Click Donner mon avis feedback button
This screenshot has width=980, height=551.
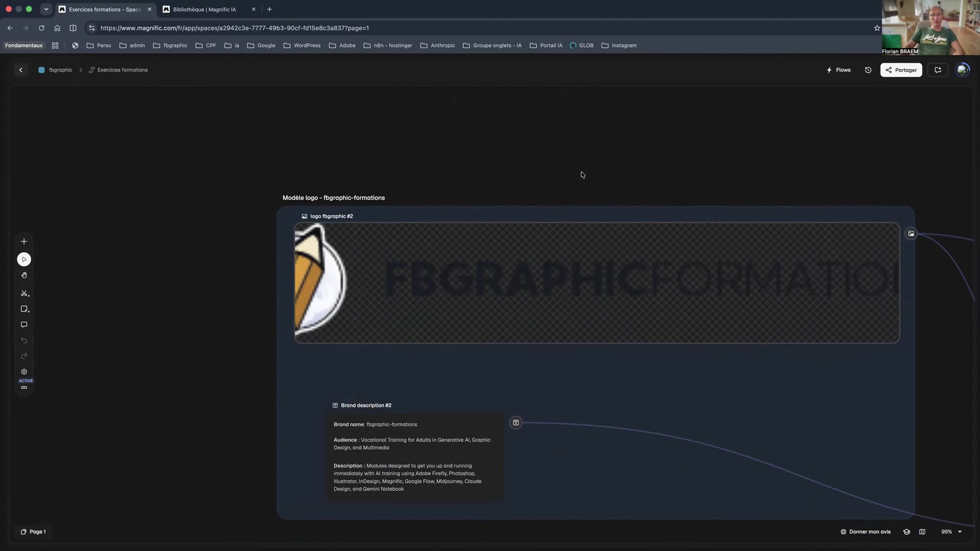coord(866,531)
